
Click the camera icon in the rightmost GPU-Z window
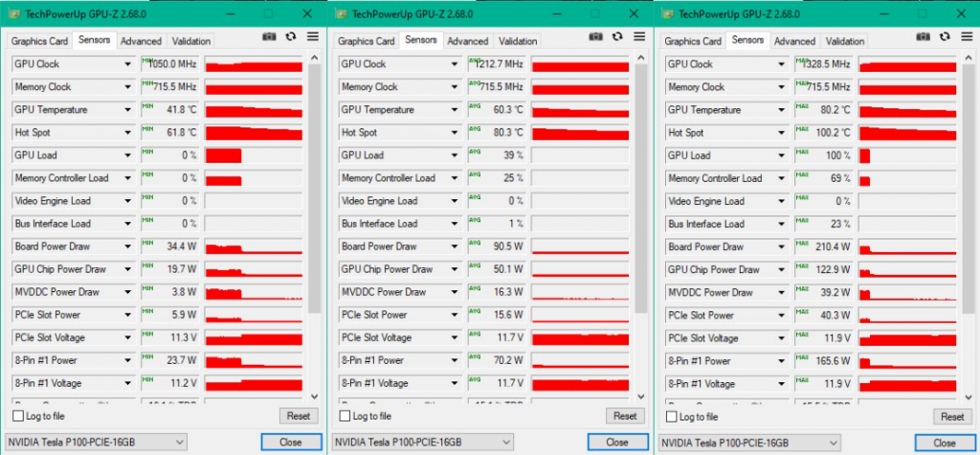coord(923,36)
